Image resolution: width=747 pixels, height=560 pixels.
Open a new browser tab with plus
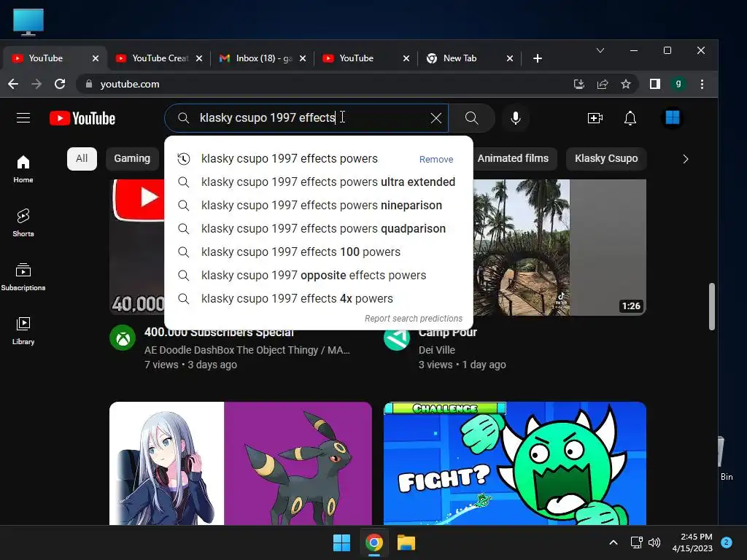click(538, 58)
